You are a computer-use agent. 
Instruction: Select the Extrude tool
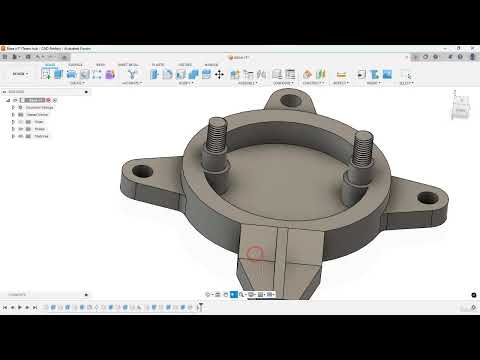59,74
